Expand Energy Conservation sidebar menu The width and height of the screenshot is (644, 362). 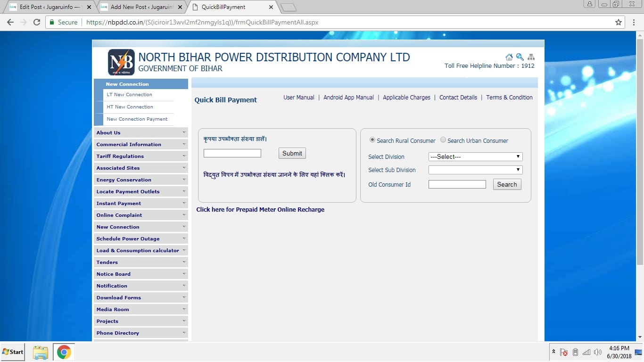pyautogui.click(x=140, y=180)
